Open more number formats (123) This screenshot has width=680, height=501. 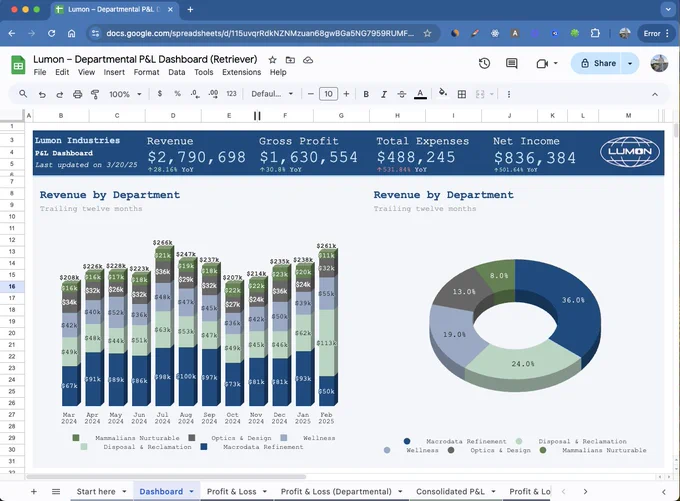pos(232,94)
